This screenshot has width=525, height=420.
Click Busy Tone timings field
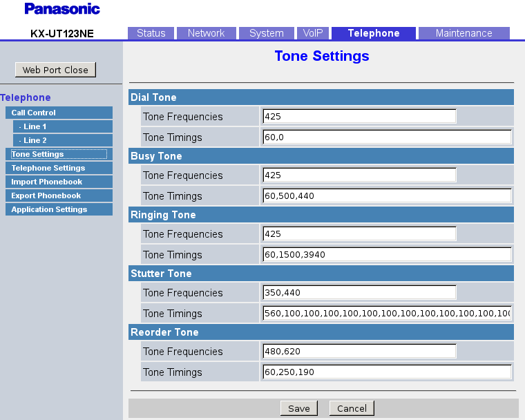pyautogui.click(x=387, y=195)
